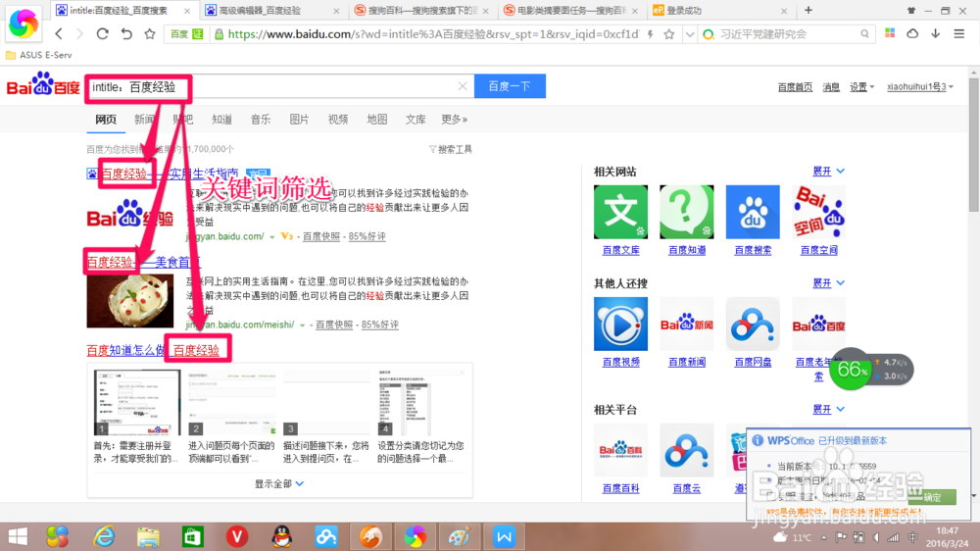Click the page vertical scrollbar

[974, 144]
